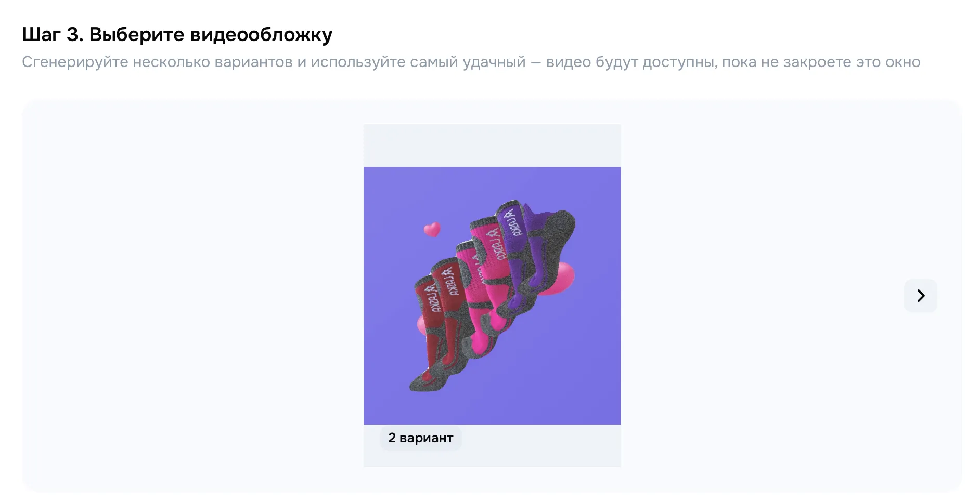Click the gray strip above the purple cover
Viewport: 980px width, 502px height.
pos(492,146)
